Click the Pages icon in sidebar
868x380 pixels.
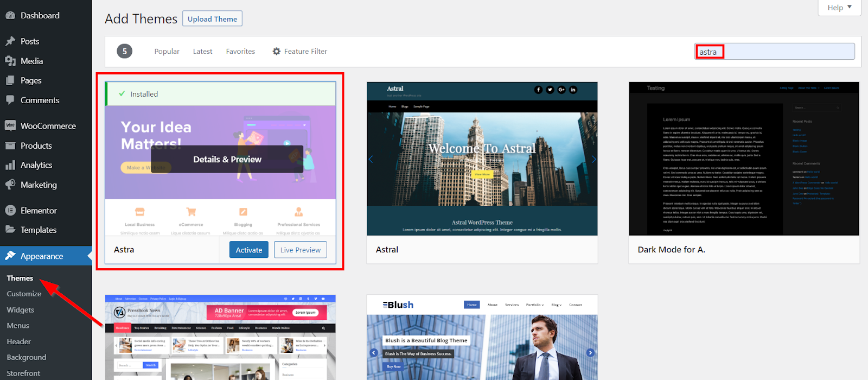tap(10, 80)
